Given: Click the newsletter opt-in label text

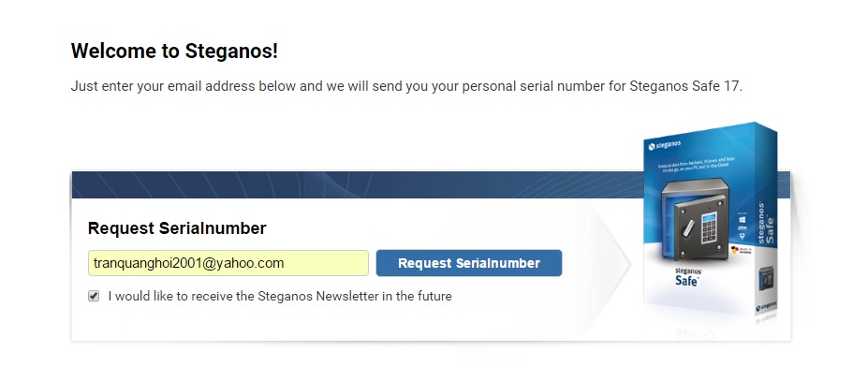Looking at the screenshot, I should pos(279,297).
